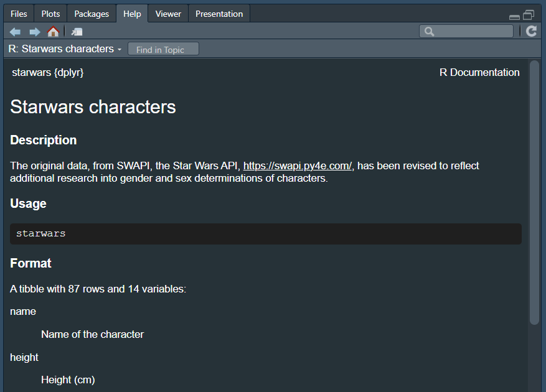Maximize the Help pane

[529, 15]
